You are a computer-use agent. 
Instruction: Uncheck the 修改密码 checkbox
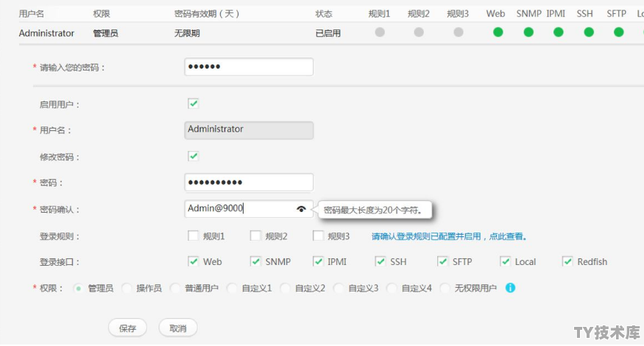pyautogui.click(x=193, y=156)
